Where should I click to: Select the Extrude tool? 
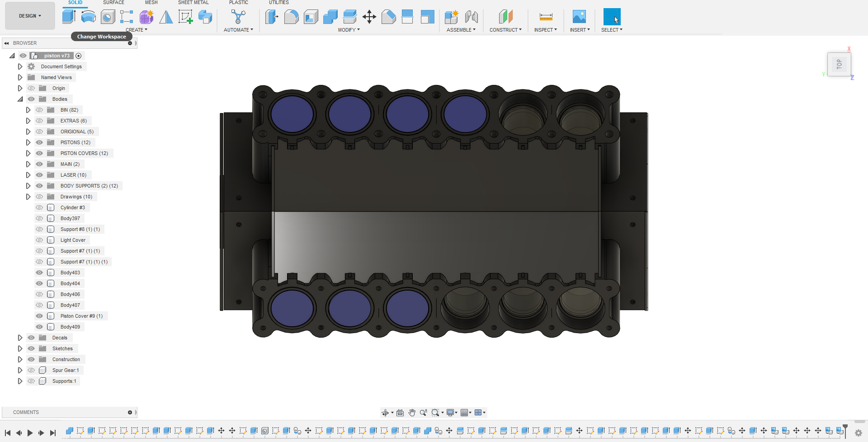pos(69,17)
